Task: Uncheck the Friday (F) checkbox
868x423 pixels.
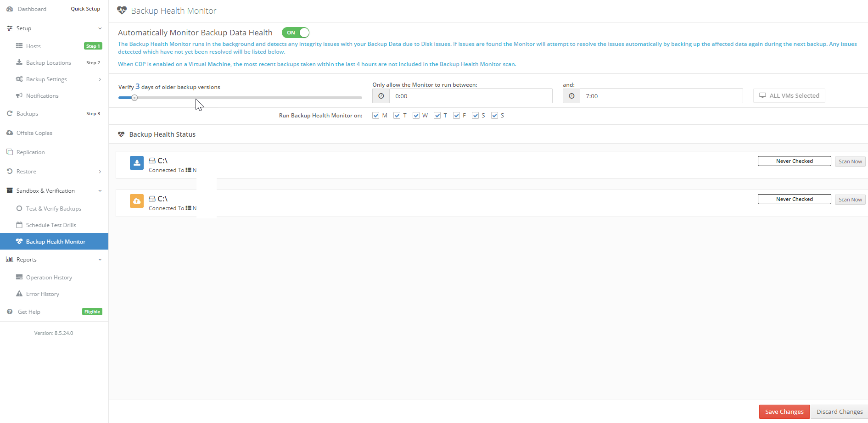Action: click(456, 116)
